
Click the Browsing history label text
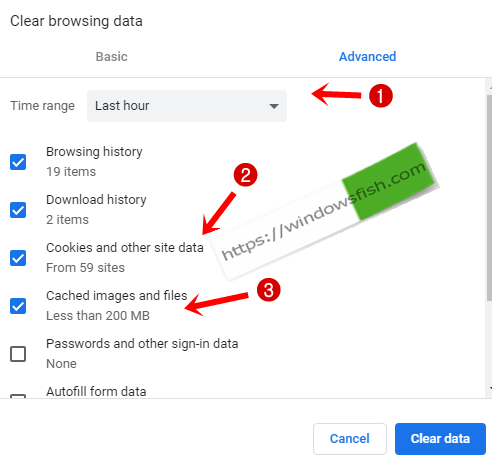click(94, 152)
